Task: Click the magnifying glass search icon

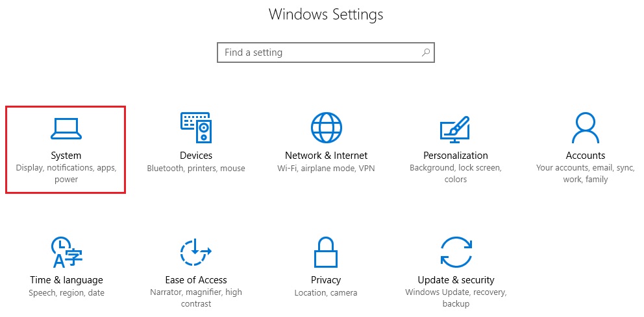Action: point(425,53)
